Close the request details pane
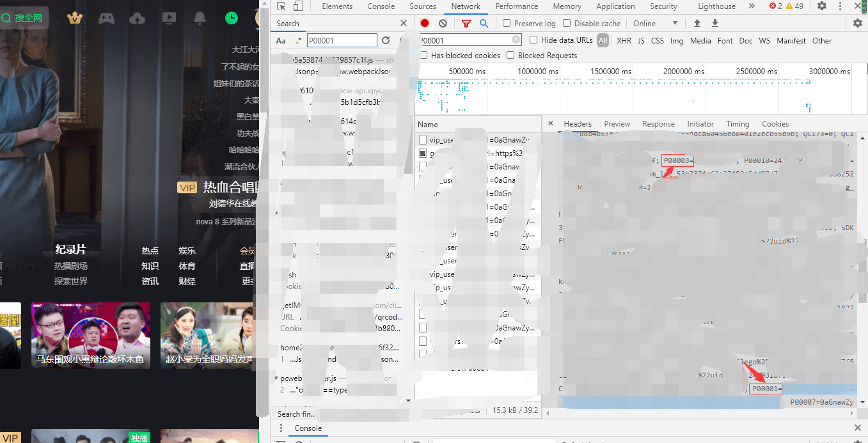 click(550, 123)
